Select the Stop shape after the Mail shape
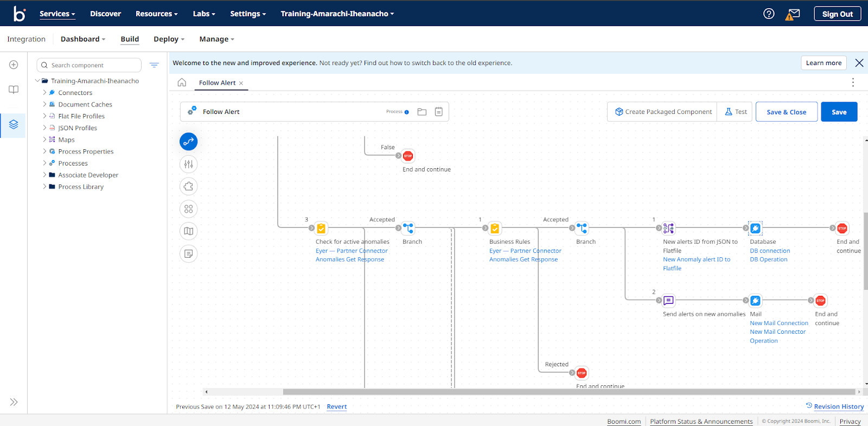 click(820, 301)
